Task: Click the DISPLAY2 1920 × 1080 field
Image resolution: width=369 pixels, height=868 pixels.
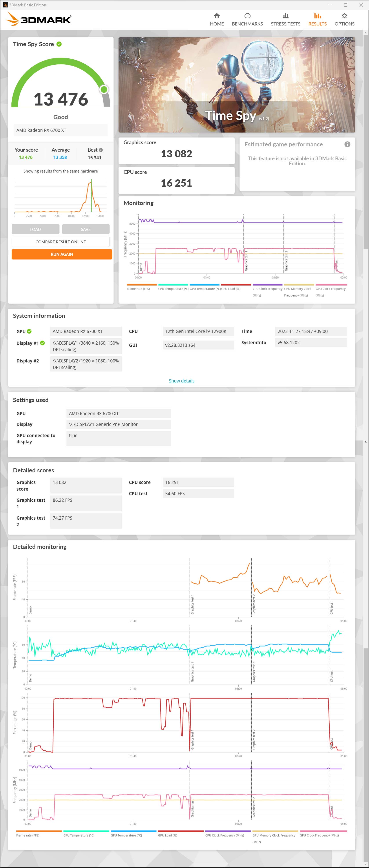Action: click(86, 364)
